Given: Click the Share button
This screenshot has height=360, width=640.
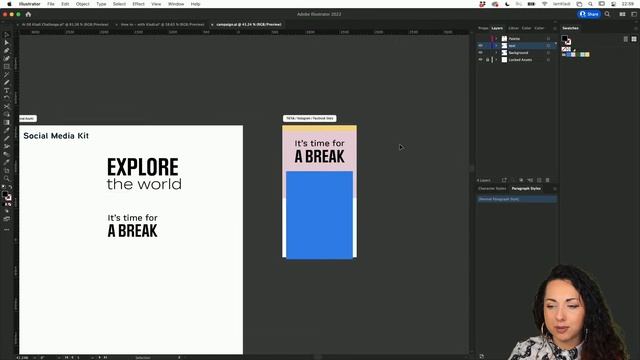Looking at the screenshot, I should [589, 14].
